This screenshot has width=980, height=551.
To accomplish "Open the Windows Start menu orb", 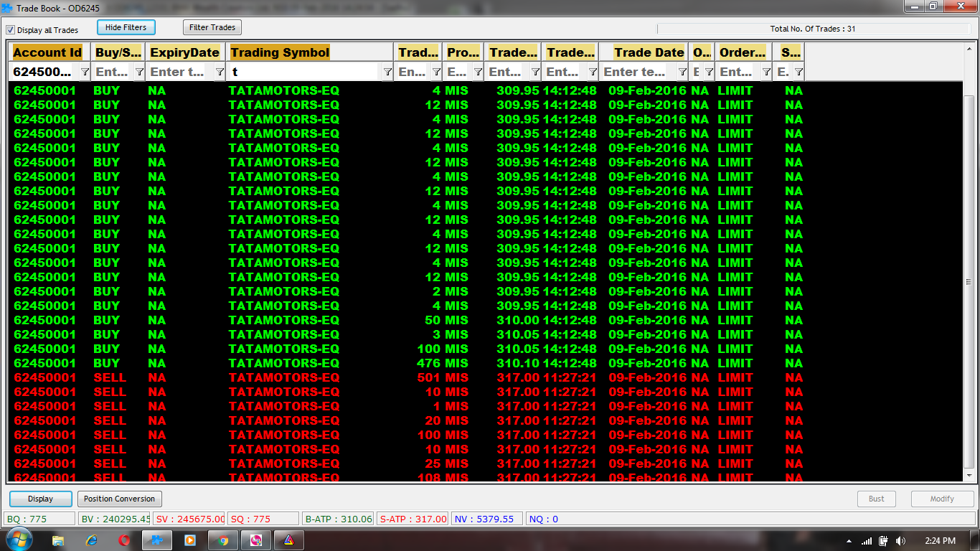I will click(x=18, y=540).
